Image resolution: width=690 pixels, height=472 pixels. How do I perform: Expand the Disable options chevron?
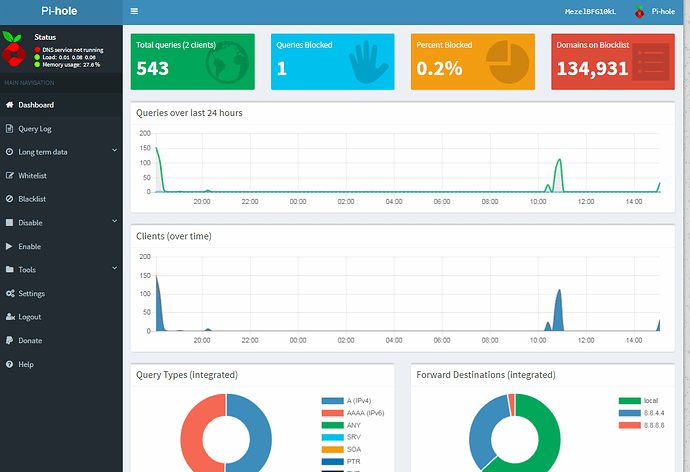pyautogui.click(x=114, y=221)
